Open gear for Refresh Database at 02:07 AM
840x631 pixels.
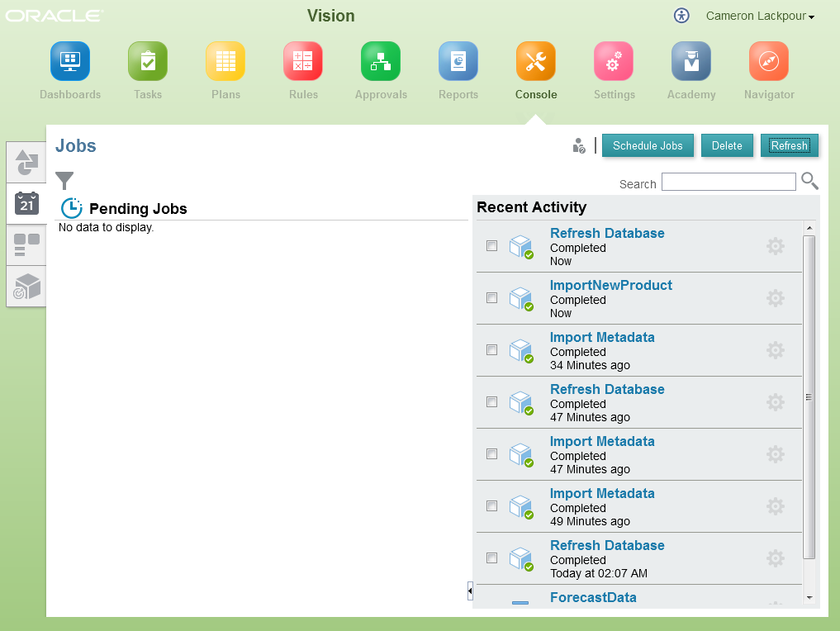tap(776, 558)
